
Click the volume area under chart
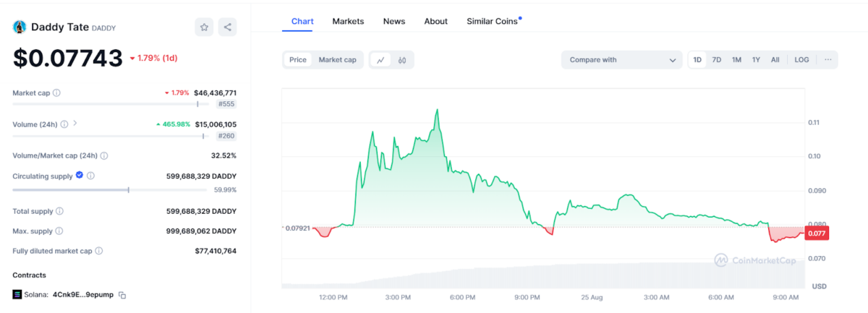542,275
